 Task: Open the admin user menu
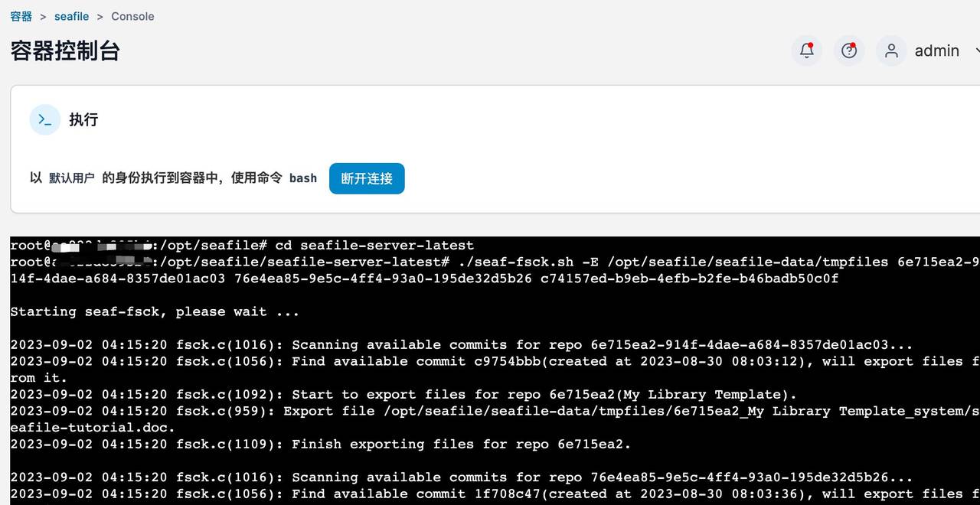tap(936, 50)
